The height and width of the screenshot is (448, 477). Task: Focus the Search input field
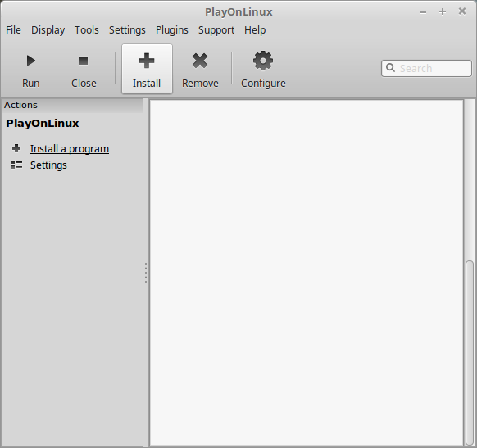point(426,68)
